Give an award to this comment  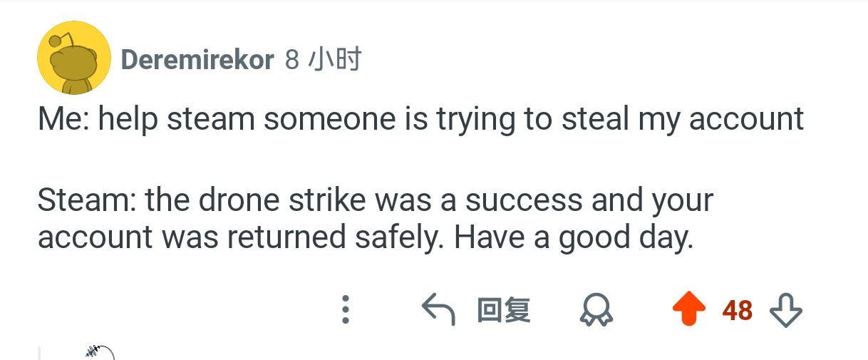(x=596, y=310)
